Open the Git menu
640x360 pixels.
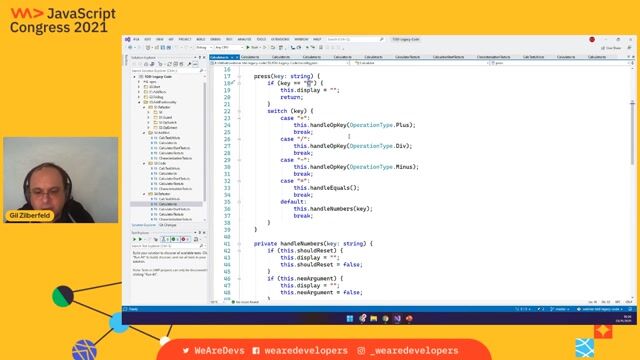(171, 40)
